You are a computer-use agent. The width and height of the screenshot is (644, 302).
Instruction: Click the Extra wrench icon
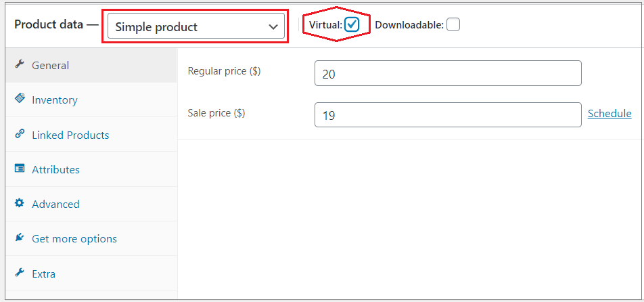click(x=19, y=273)
